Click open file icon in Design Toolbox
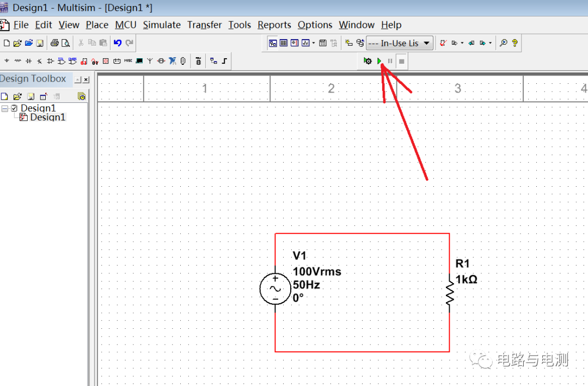 pyautogui.click(x=17, y=96)
